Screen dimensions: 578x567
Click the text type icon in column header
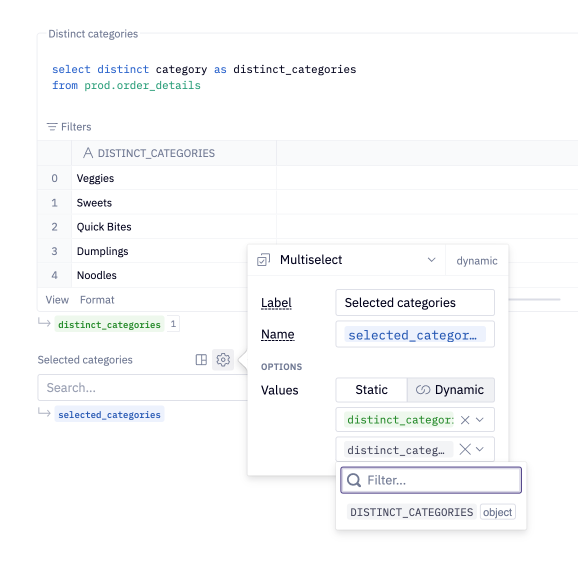click(x=88, y=153)
